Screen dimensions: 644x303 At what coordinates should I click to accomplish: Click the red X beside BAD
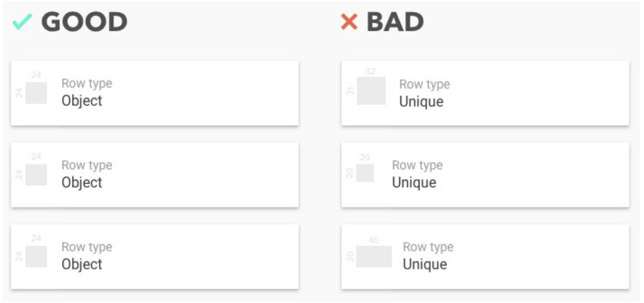(349, 22)
